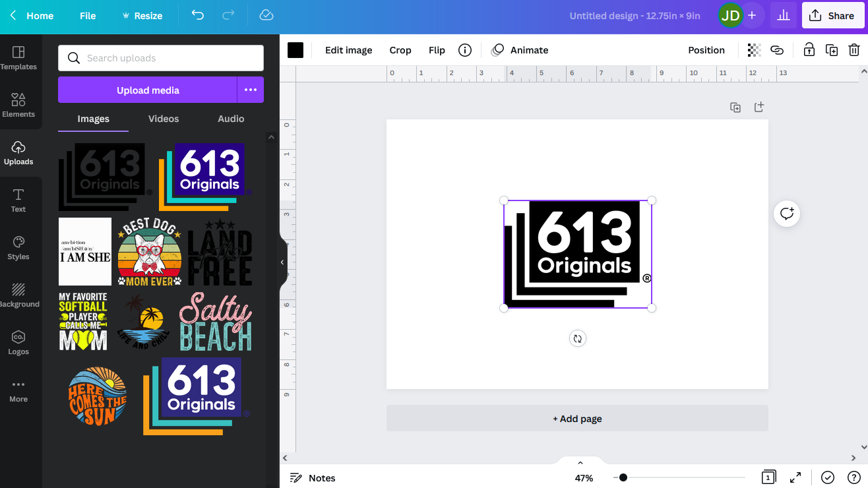
Task: Click the cloud save status icon
Action: click(266, 15)
